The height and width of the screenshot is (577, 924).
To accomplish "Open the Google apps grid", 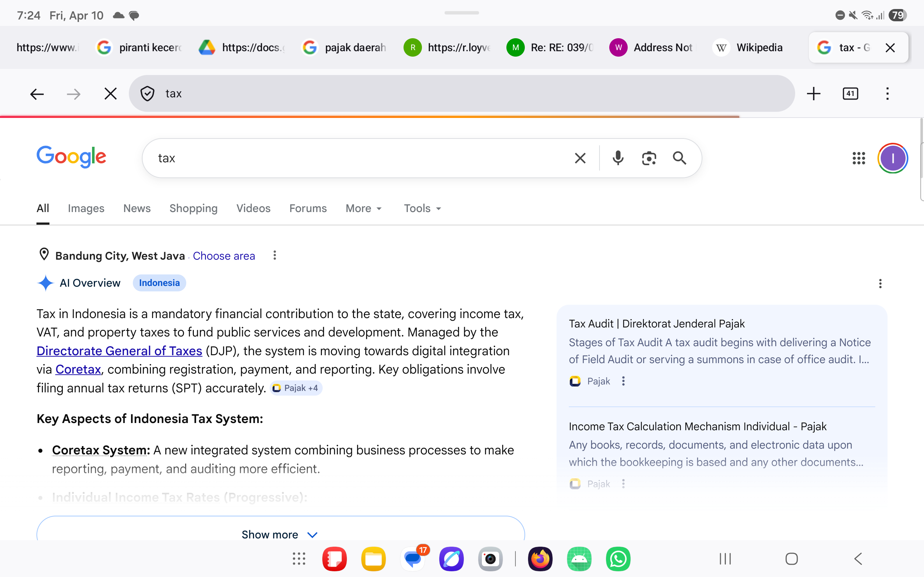I will tap(859, 158).
